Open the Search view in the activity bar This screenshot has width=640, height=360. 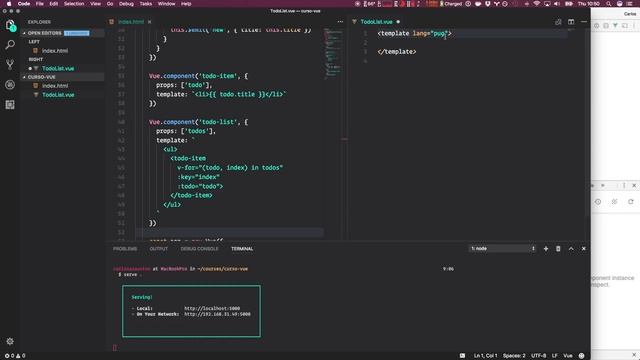coord(10,44)
